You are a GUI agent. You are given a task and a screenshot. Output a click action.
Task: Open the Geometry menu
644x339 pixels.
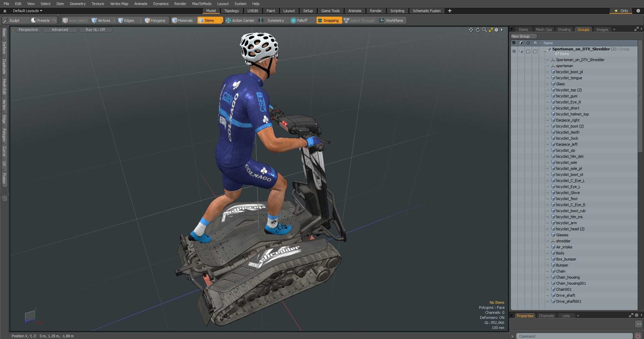tap(77, 4)
